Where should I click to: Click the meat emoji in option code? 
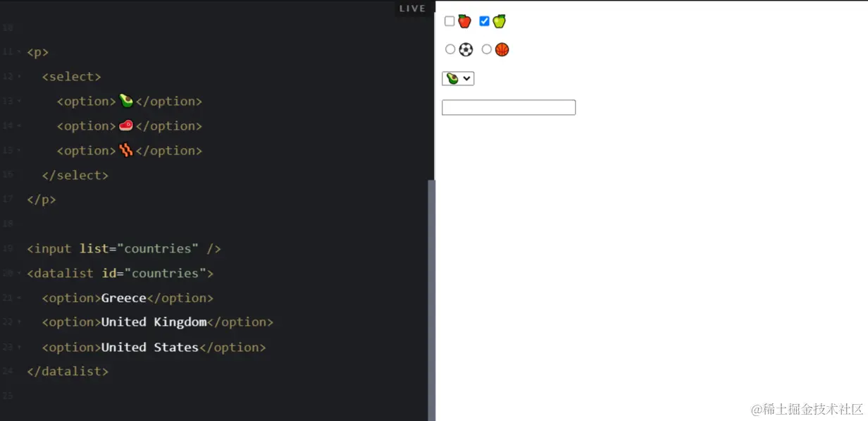(126, 126)
